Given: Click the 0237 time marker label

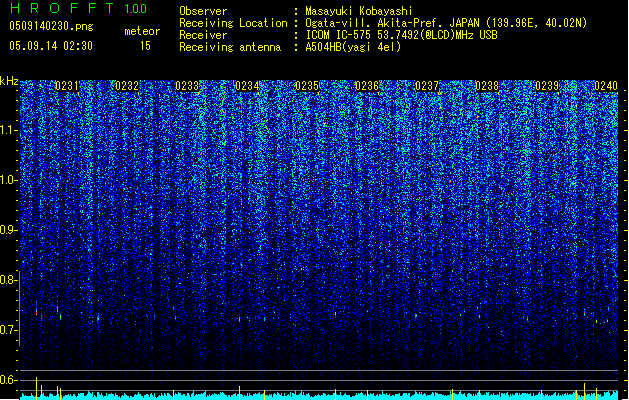Looking at the screenshot, I should [x=427, y=86].
